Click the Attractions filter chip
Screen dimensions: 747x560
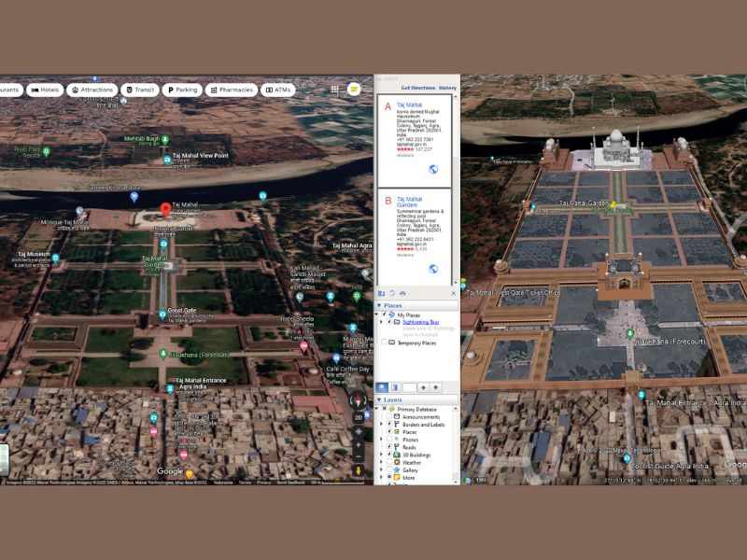coord(92,90)
